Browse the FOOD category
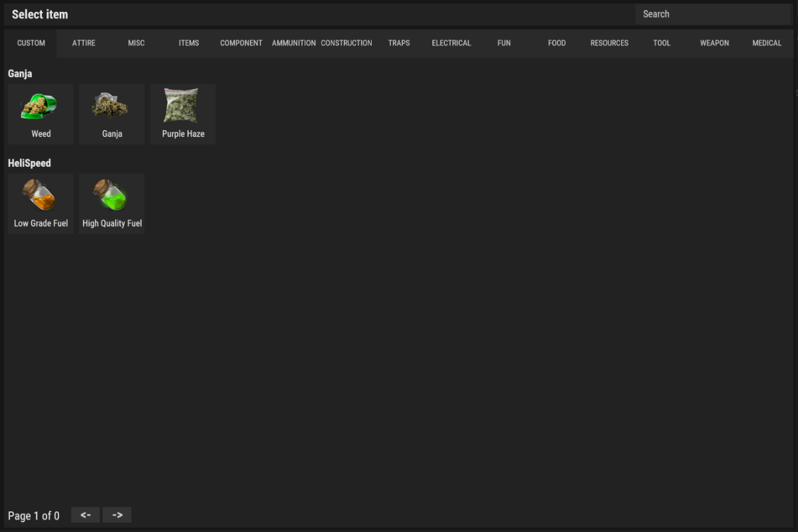 click(557, 43)
